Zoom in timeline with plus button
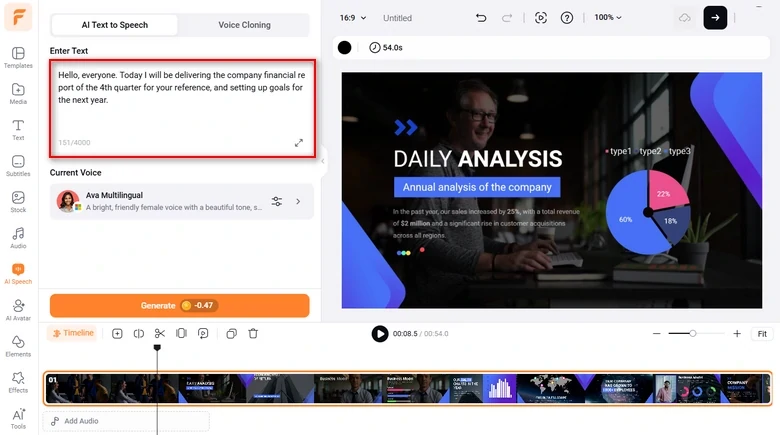 [x=737, y=333]
